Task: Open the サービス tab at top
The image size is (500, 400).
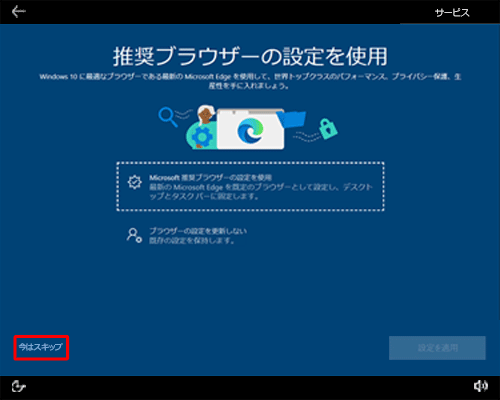Action: [452, 13]
